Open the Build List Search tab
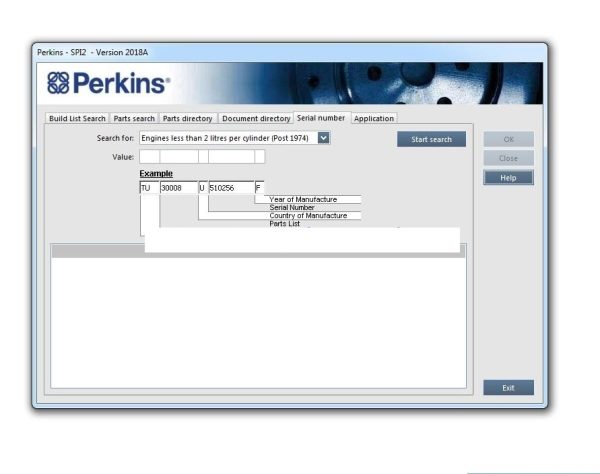This screenshot has height=474, width=600. click(x=77, y=118)
